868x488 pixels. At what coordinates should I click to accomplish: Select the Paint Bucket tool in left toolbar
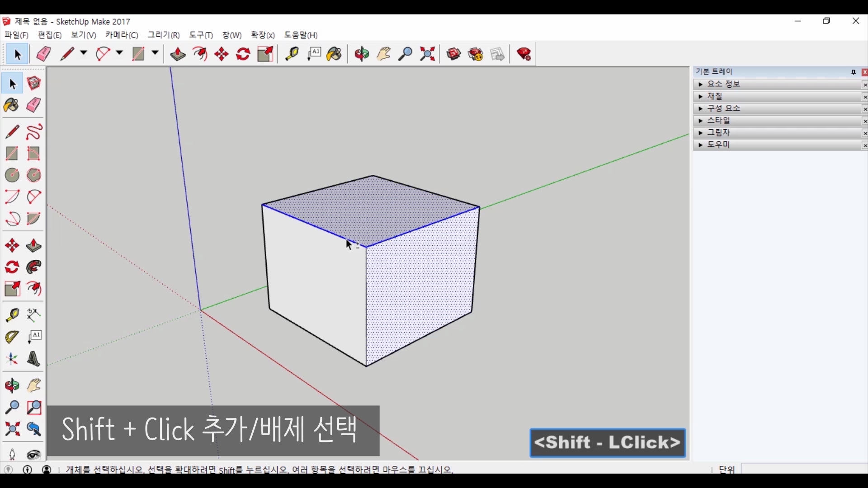[x=11, y=106]
